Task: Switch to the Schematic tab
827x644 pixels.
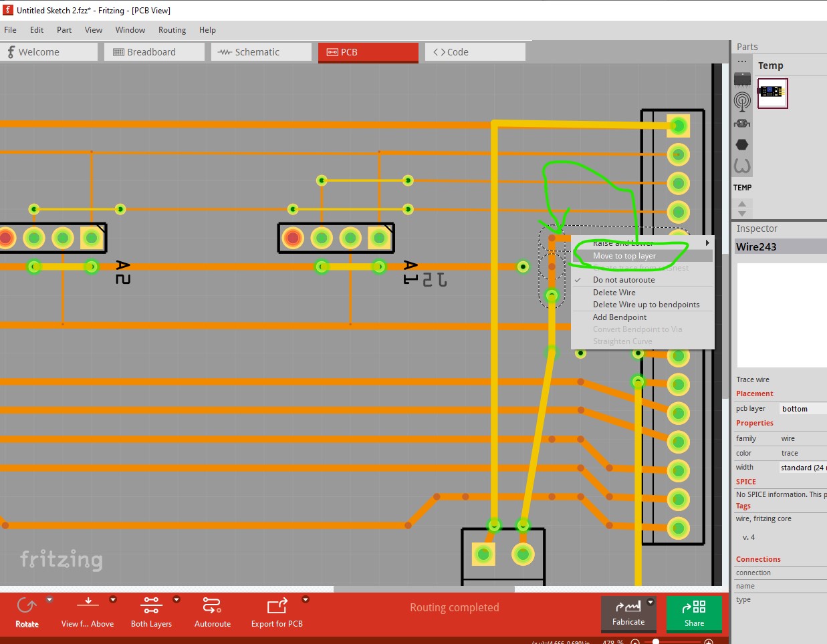Action: point(261,52)
